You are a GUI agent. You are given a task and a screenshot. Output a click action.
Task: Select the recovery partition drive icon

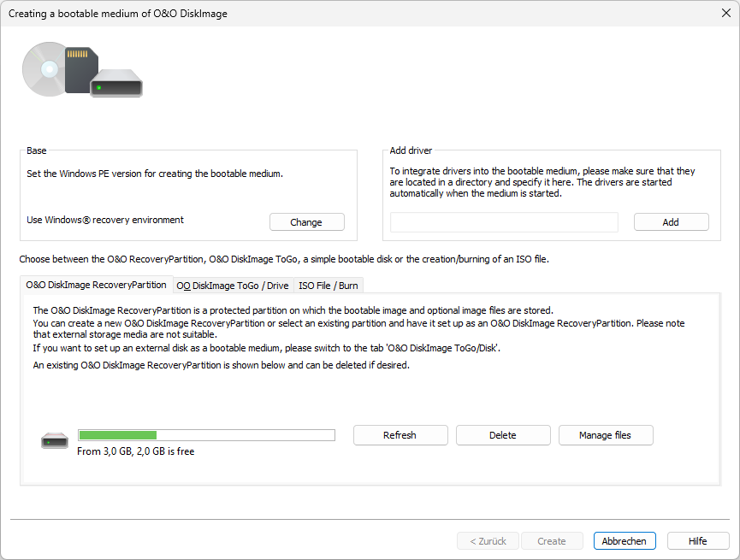(x=54, y=440)
